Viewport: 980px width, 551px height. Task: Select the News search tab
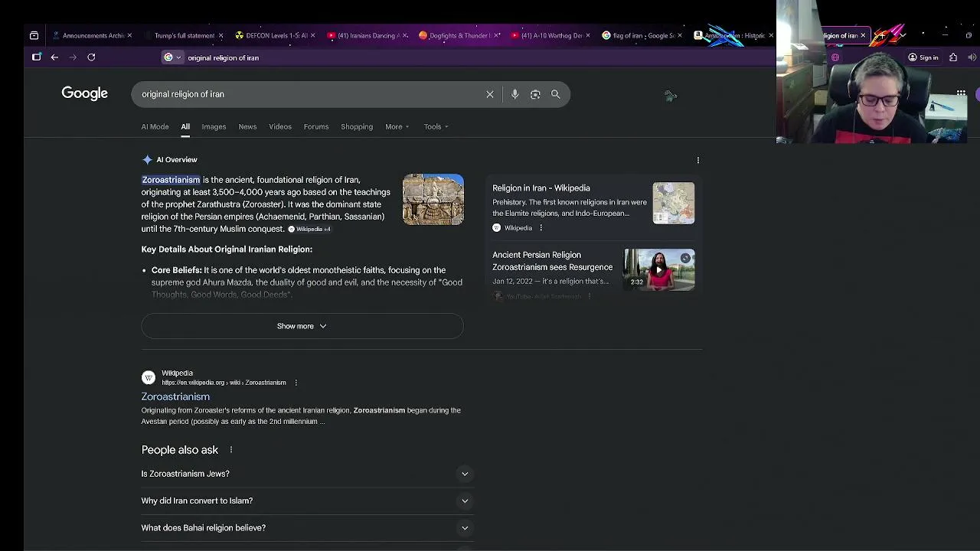click(x=247, y=127)
